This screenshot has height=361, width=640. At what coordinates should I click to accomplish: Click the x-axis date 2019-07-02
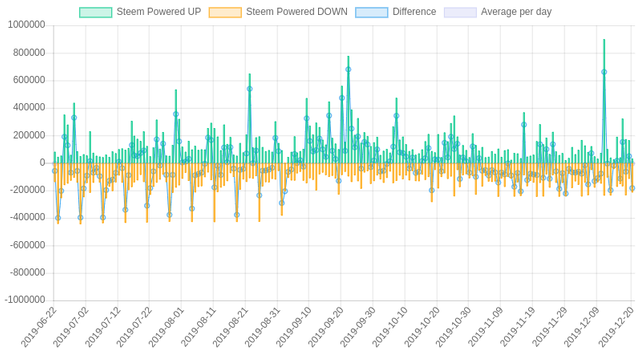point(71,327)
